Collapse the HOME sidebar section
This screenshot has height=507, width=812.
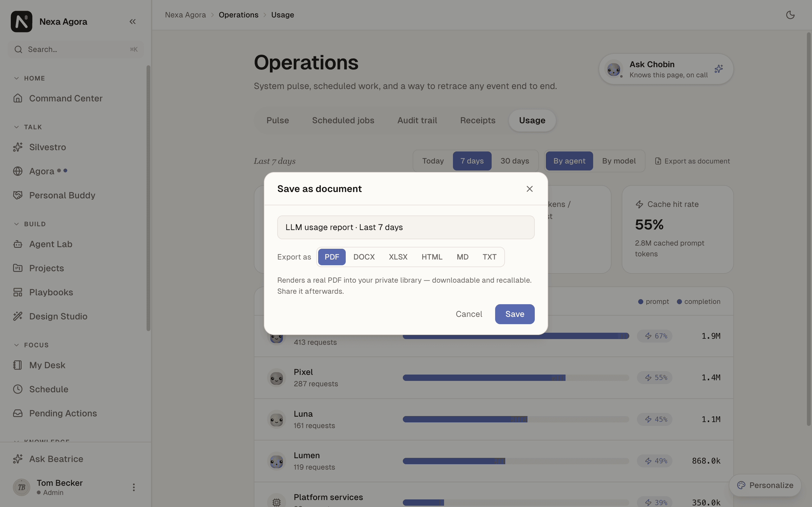pyautogui.click(x=16, y=78)
